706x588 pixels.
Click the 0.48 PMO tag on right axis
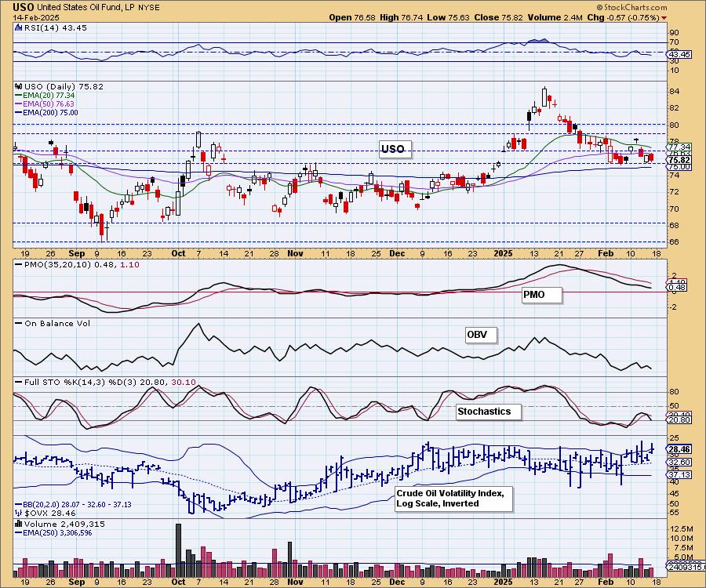[677, 287]
